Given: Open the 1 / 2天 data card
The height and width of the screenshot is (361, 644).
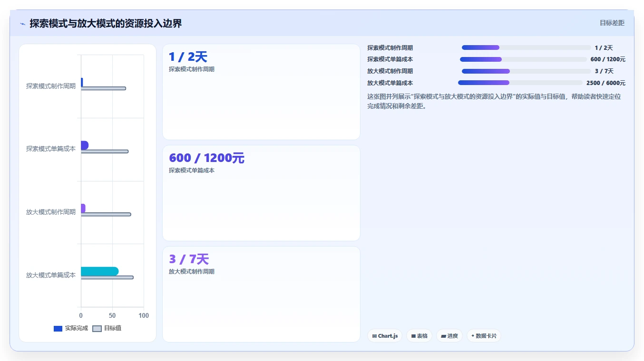Looking at the screenshot, I should click(261, 92).
